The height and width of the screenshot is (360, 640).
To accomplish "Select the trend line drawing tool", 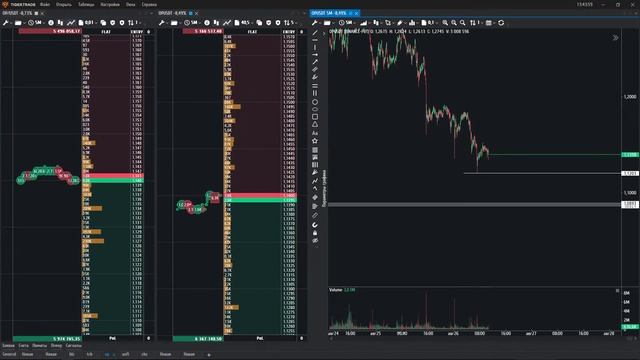I will (315, 33).
